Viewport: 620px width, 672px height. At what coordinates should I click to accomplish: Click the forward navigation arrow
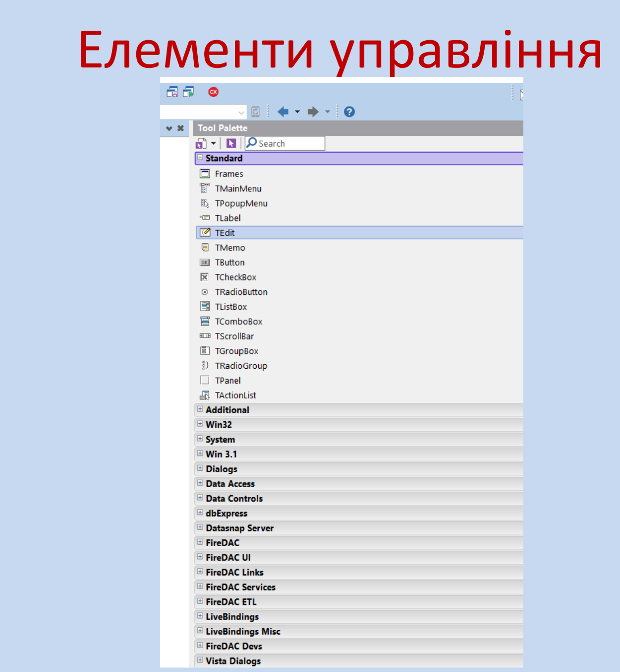point(313,112)
